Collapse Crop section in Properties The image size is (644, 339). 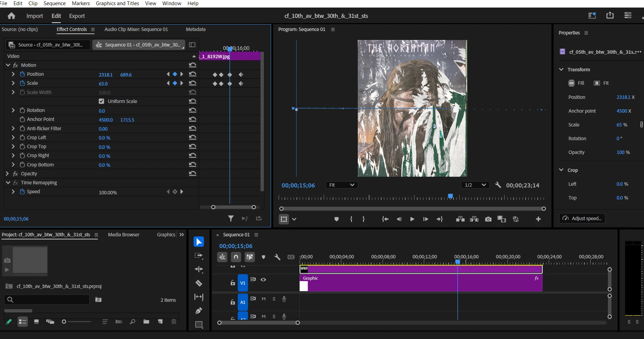(561, 170)
